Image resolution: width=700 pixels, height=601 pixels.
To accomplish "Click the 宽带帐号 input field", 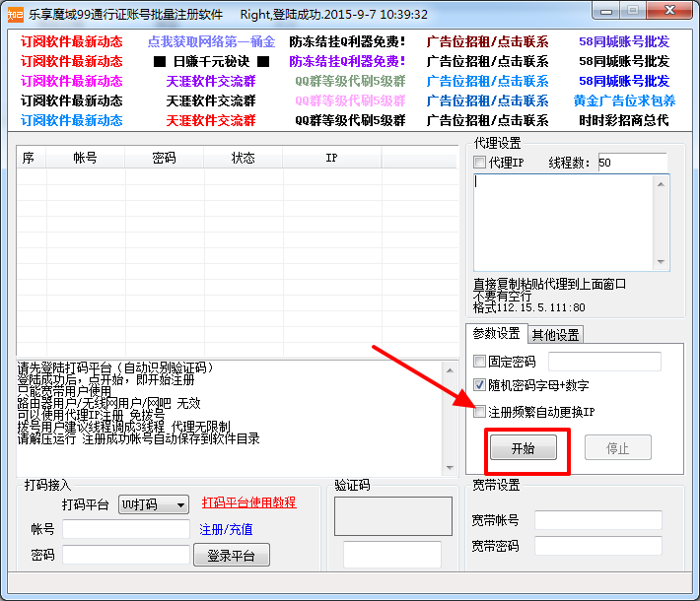I will (598, 520).
